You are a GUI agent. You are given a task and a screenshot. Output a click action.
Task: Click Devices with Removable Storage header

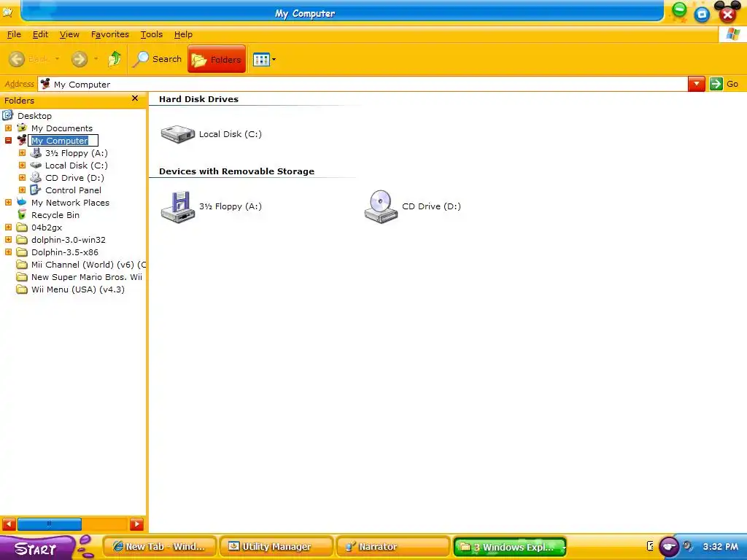click(x=237, y=171)
